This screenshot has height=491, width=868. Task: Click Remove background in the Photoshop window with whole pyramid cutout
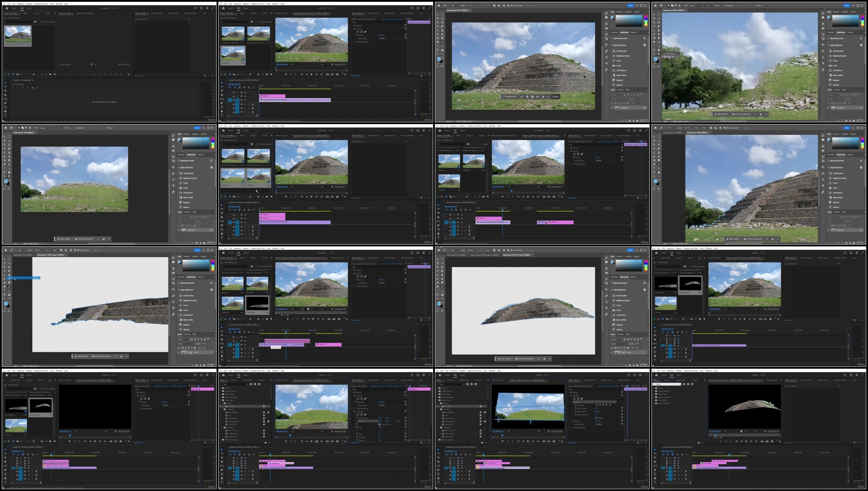(x=525, y=359)
